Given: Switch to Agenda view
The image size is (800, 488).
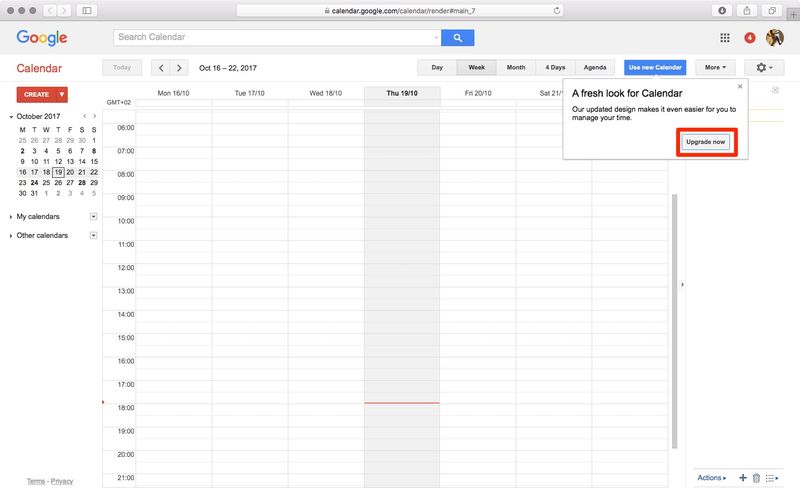Looking at the screenshot, I should 595,67.
